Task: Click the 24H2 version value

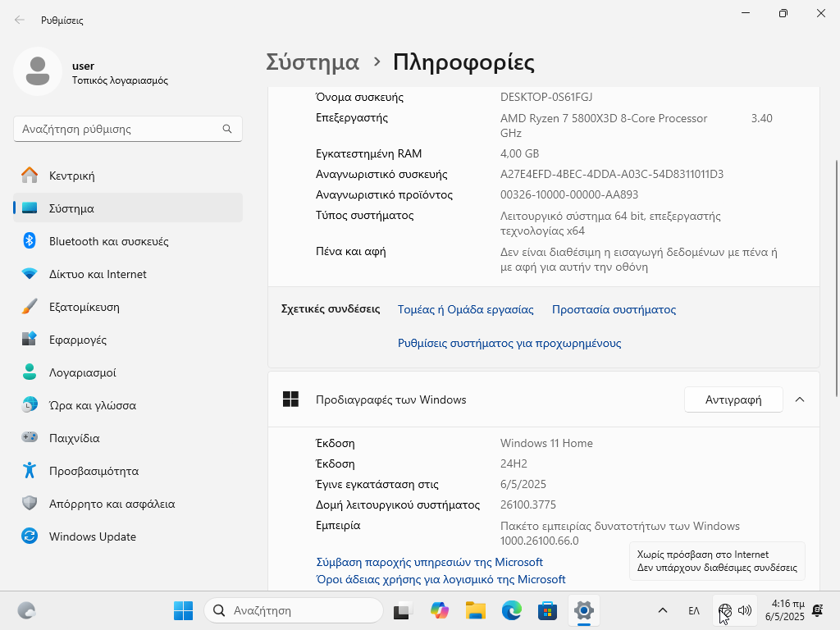Action: point(514,463)
